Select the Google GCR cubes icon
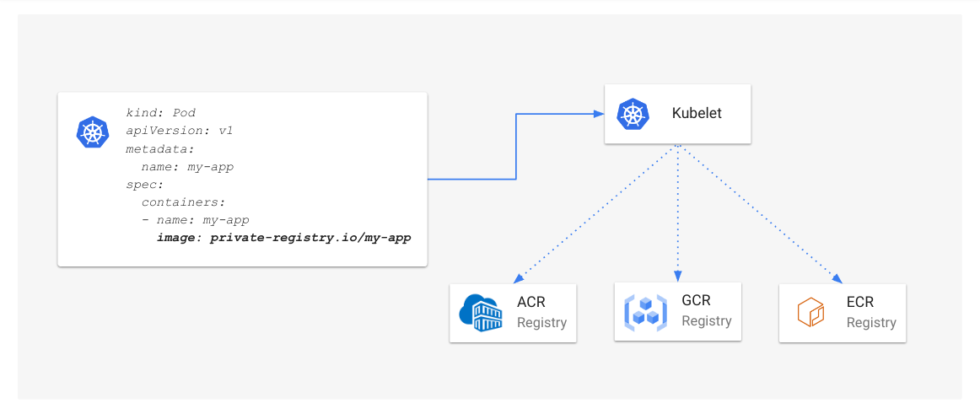The image size is (980, 414). [645, 311]
